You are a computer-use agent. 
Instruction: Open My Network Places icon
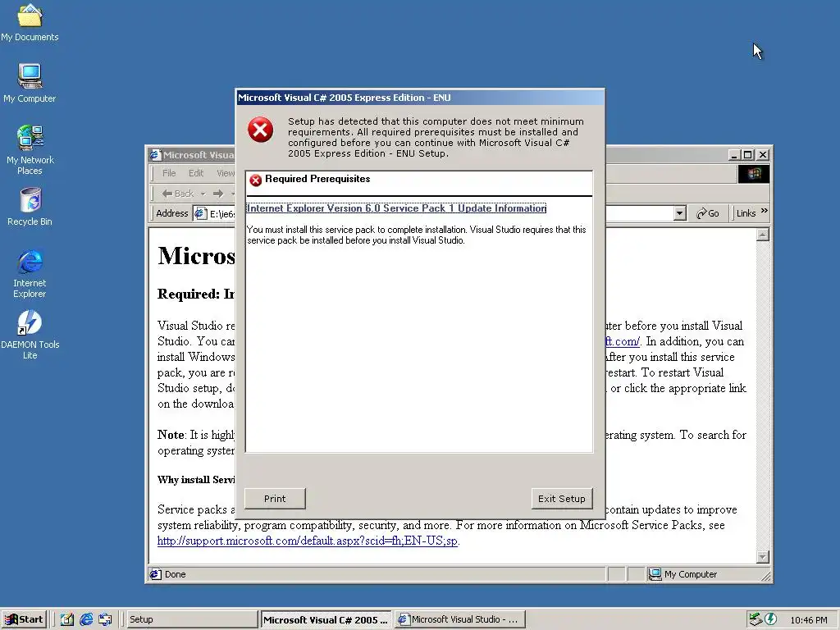click(30, 150)
